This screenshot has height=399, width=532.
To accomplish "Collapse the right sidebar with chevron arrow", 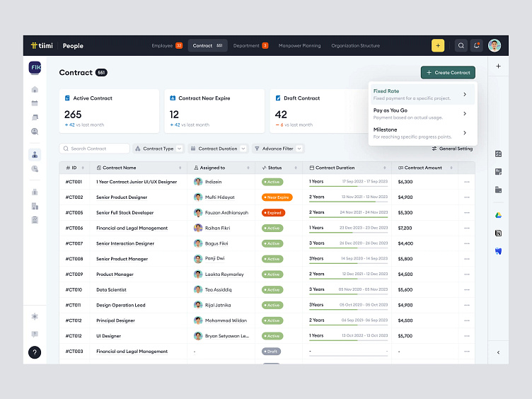I will tap(498, 352).
